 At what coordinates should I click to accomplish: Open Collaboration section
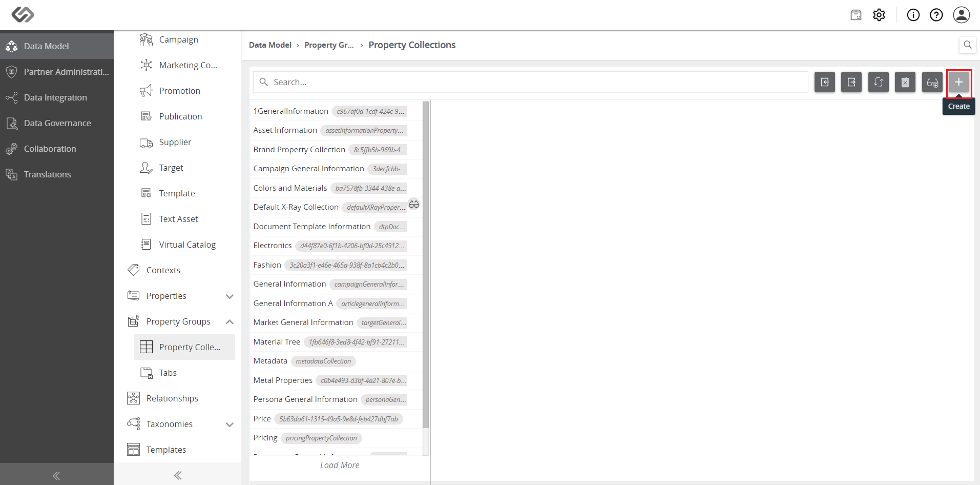coord(57,149)
